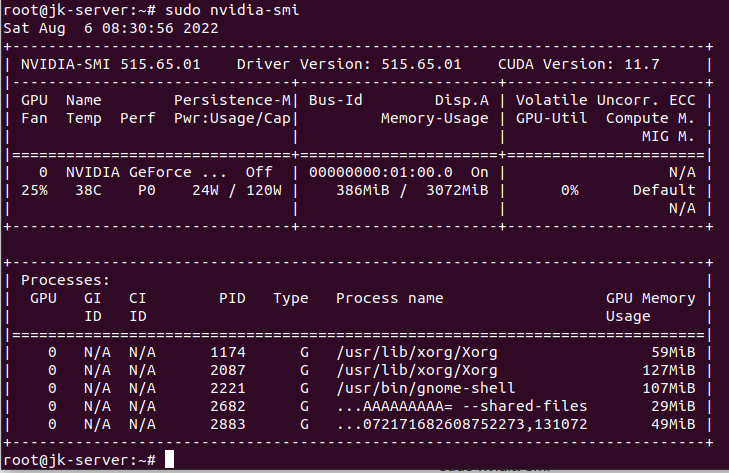Click the 'Memory-Usage' header
Viewport: 729px width, 473px height.
pyautogui.click(x=435, y=118)
